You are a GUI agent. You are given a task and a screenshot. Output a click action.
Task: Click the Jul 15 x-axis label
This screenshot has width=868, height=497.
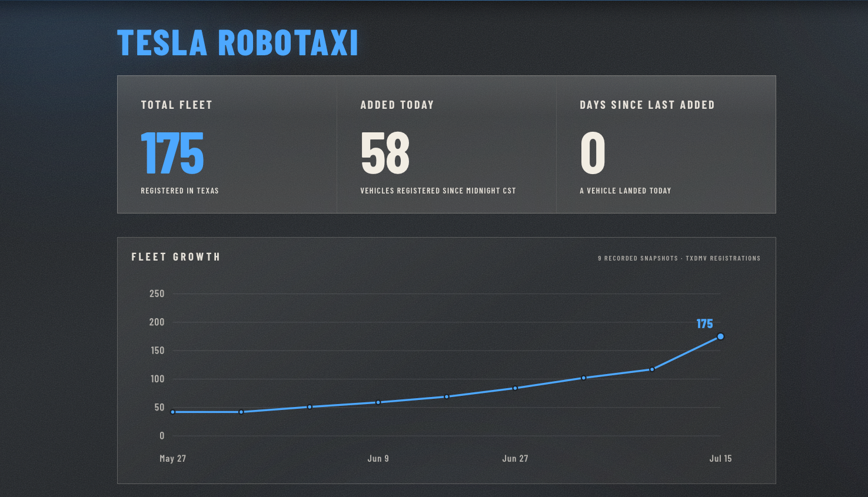click(720, 459)
